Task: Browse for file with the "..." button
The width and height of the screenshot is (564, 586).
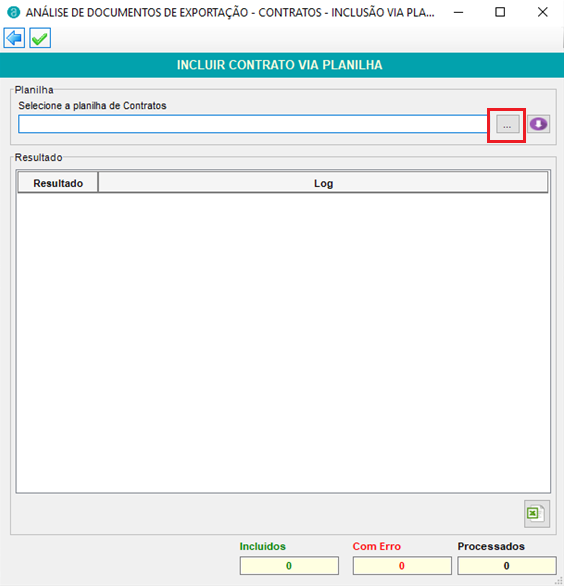Action: pos(507,124)
